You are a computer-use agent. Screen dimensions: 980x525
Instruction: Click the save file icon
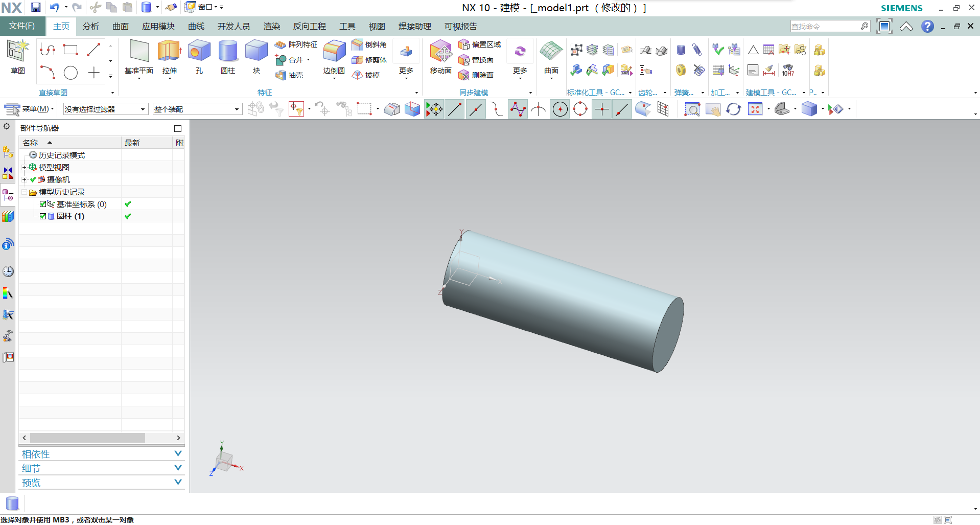coord(36,7)
